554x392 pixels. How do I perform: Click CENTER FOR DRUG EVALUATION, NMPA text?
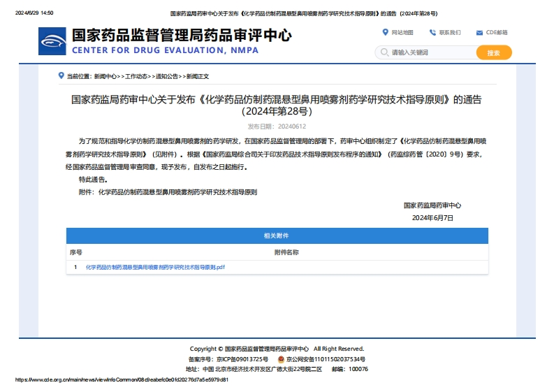click(165, 50)
